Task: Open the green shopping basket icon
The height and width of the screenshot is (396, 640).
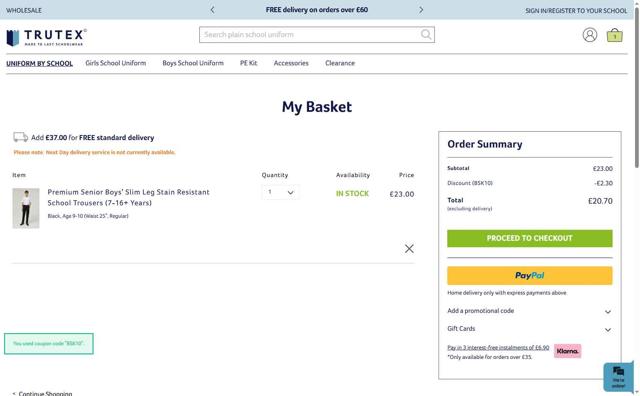Action: coord(614,35)
